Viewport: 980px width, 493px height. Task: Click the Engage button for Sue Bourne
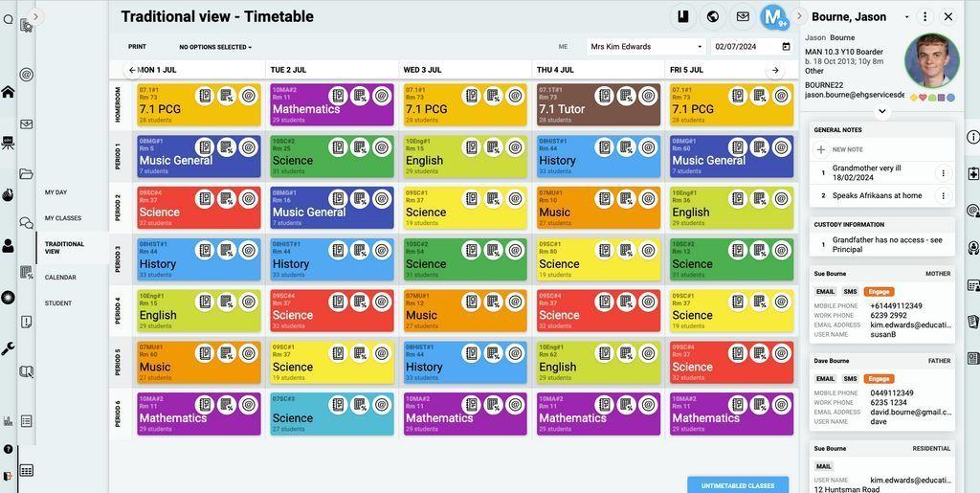click(x=879, y=291)
